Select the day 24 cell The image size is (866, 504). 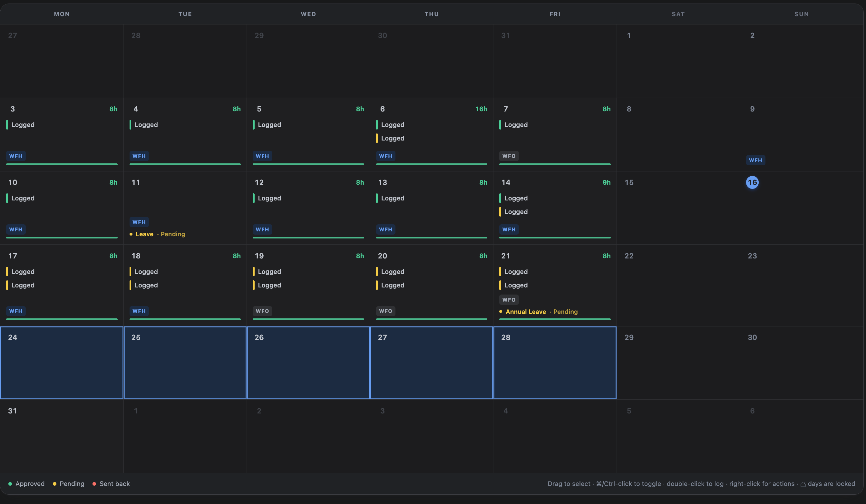pos(62,363)
